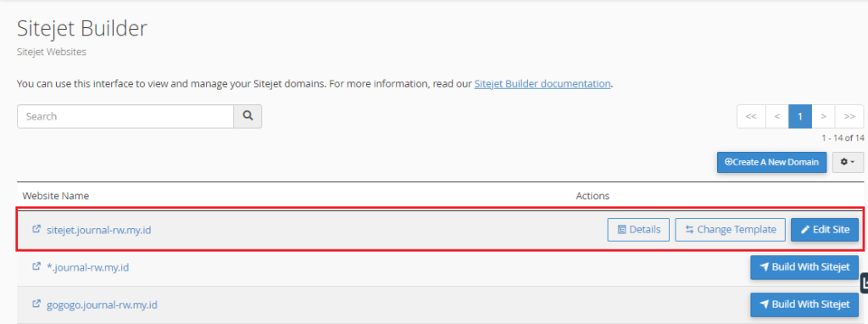The image size is (868, 324).
Task: Click the Sitejet Websites subtitle text
Action: 52,52
